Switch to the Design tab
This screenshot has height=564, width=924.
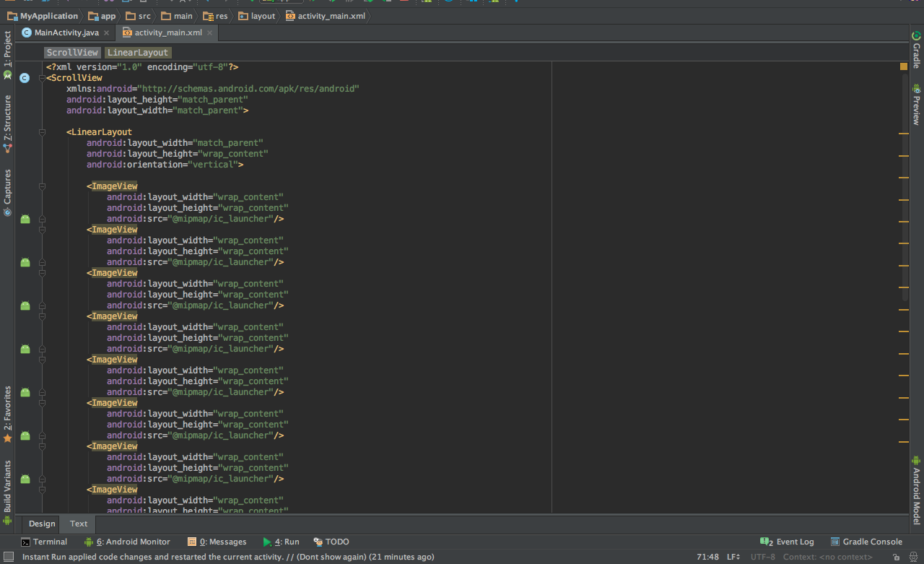point(41,524)
